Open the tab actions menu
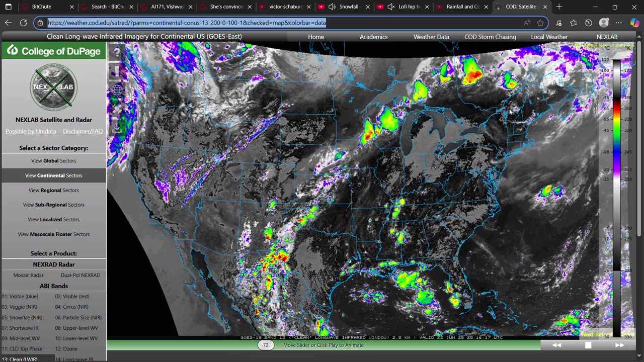Viewport: 644px width, 362px height. [x=8, y=7]
